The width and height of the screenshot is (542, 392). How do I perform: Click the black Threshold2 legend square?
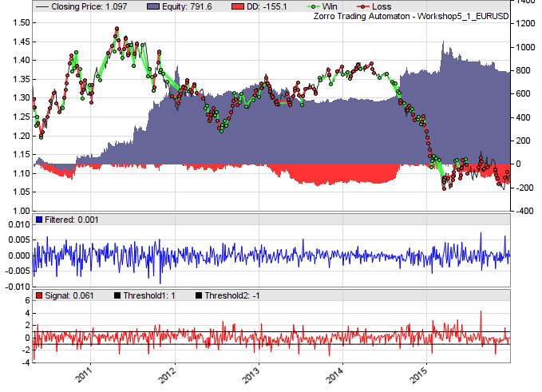[x=199, y=295]
